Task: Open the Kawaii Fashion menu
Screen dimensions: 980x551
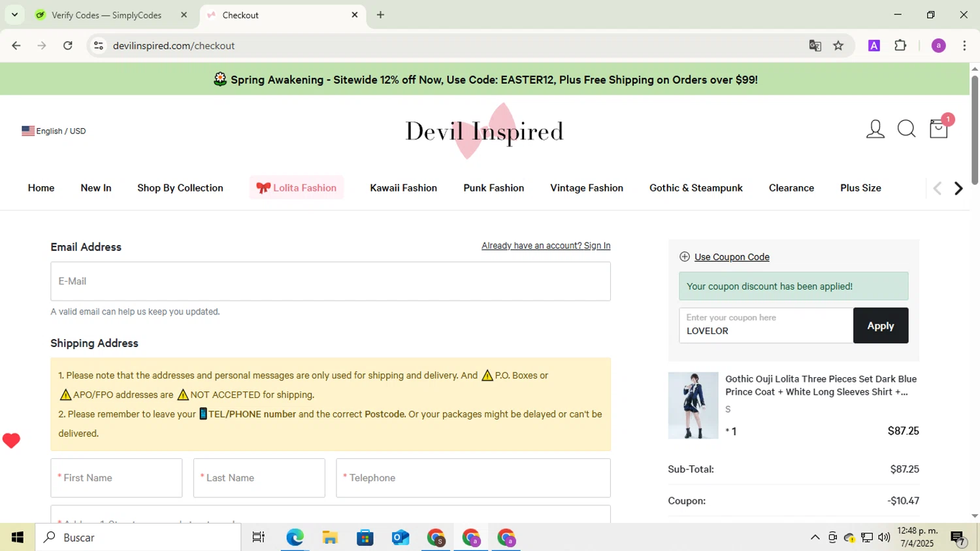Action: pos(403,188)
